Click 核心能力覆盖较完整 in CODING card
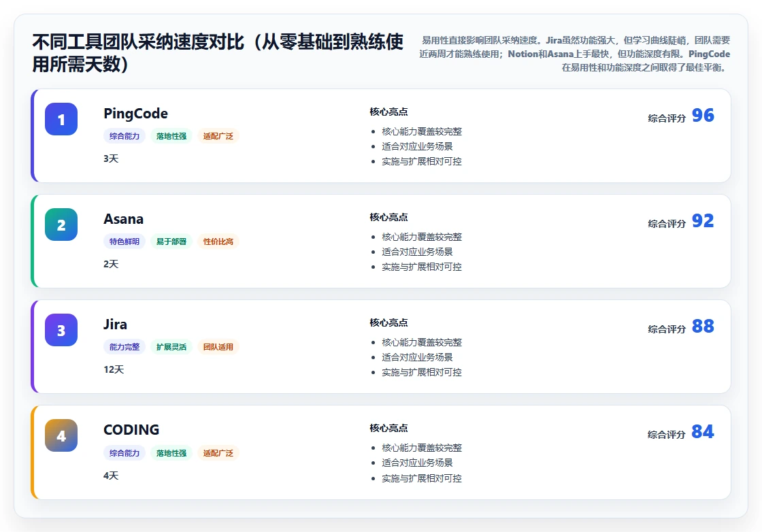This screenshot has width=762, height=532. 422,448
